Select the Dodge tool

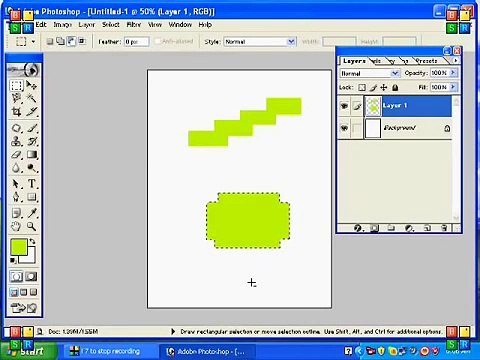(32, 168)
